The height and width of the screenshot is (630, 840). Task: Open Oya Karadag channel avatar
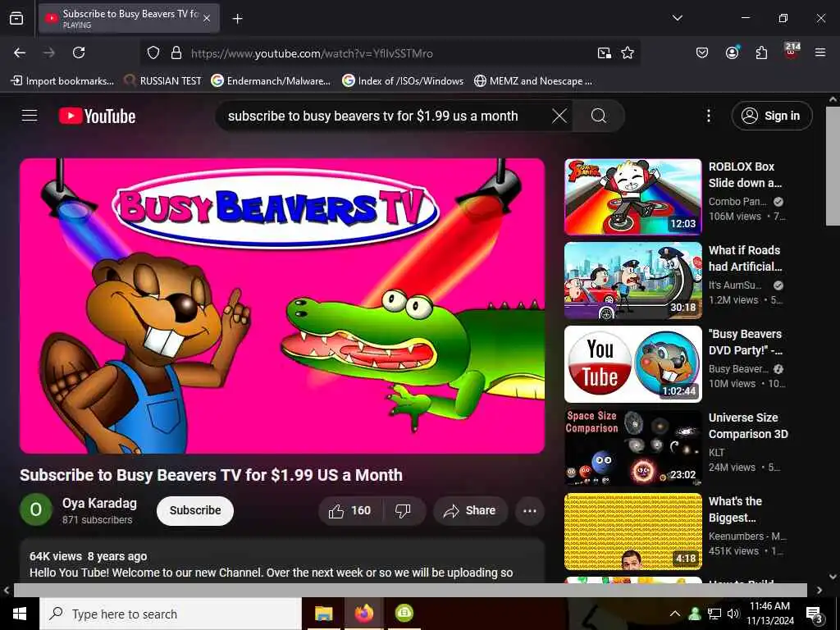(x=36, y=509)
